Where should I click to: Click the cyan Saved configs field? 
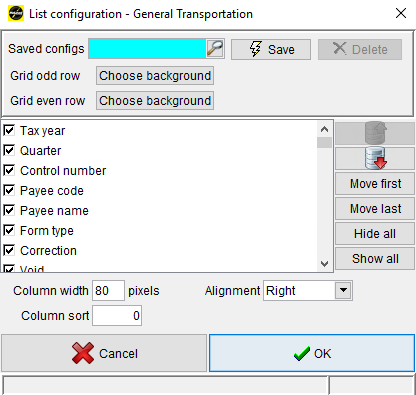pos(147,49)
